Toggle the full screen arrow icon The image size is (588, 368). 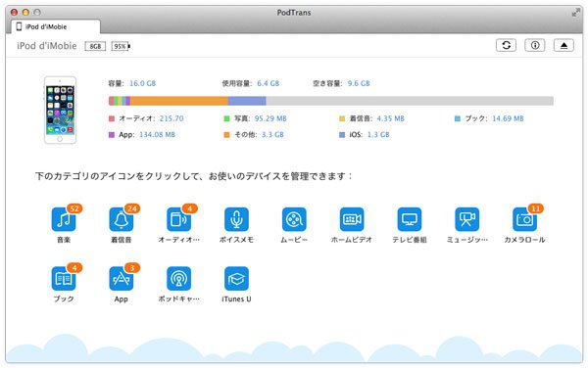(x=575, y=13)
